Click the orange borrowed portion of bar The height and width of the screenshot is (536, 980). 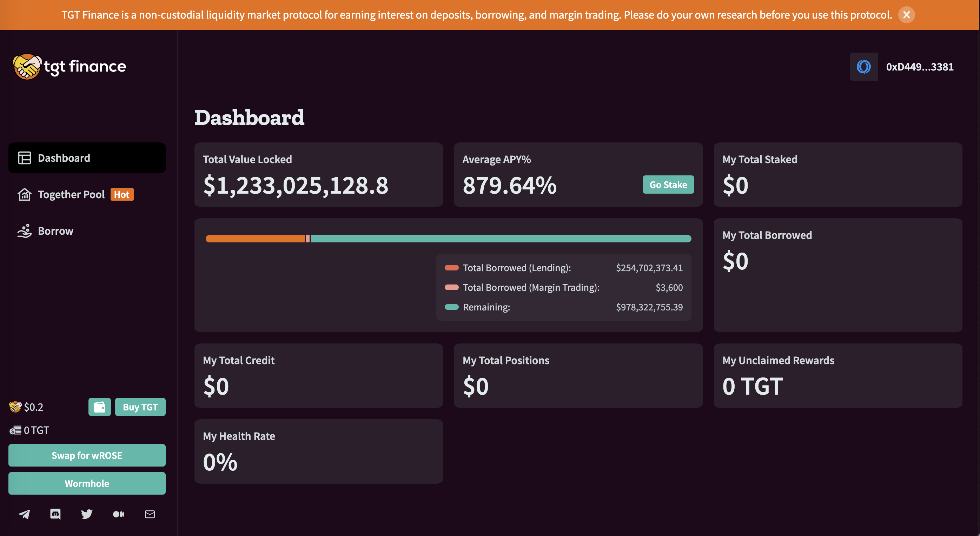[255, 239]
